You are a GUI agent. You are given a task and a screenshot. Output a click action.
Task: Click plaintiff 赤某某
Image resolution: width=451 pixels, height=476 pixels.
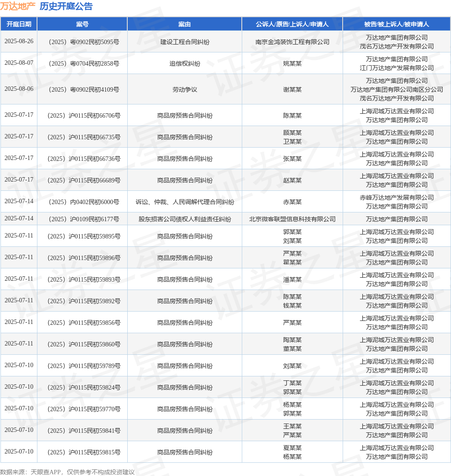(292, 202)
